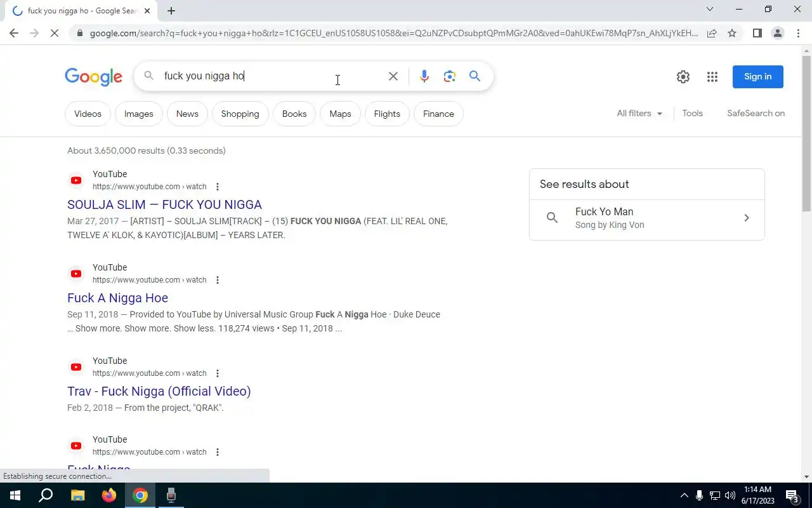Click in the address bar URL
The width and height of the screenshot is (812, 508).
[x=393, y=33]
